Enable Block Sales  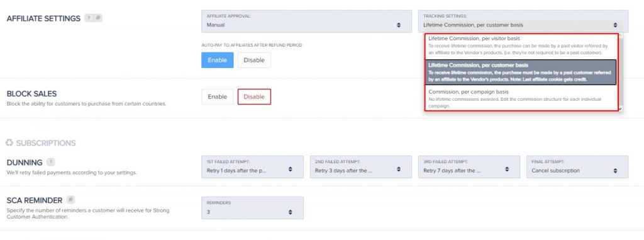217,97
